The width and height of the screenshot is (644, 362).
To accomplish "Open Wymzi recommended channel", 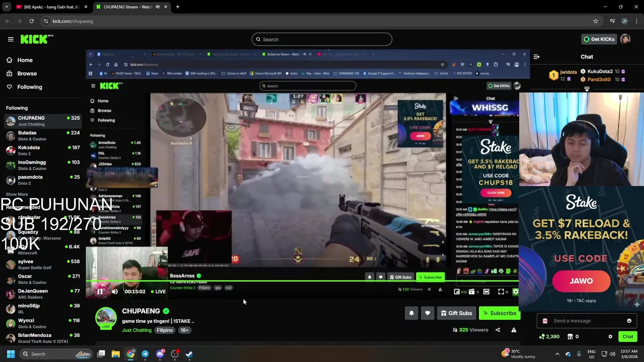I will (x=43, y=323).
